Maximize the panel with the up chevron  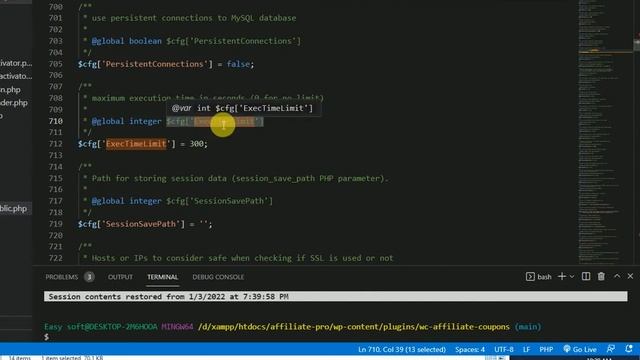pyautogui.click(x=617, y=276)
